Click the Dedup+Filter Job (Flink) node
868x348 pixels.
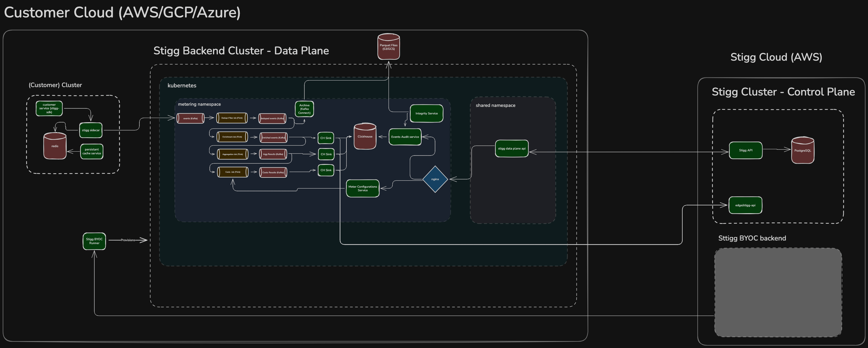coord(232,118)
